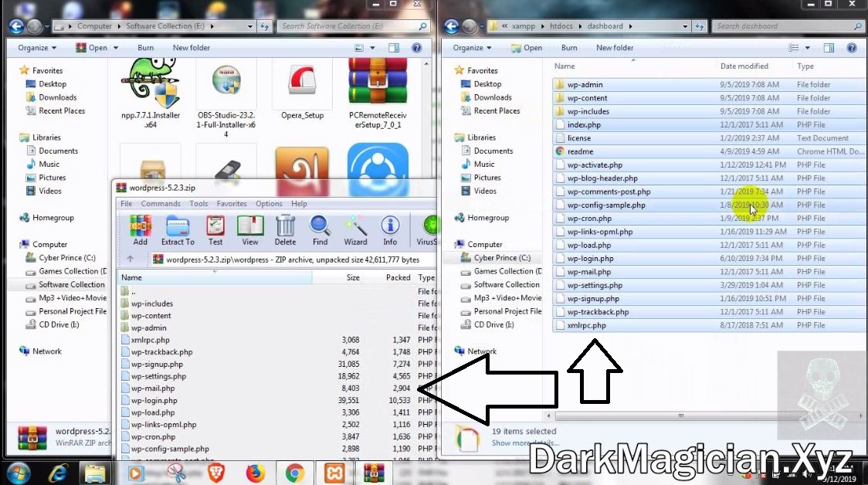Image resolution: width=868 pixels, height=485 pixels.
Task: Open Options menu in WinRAR
Action: tap(269, 204)
